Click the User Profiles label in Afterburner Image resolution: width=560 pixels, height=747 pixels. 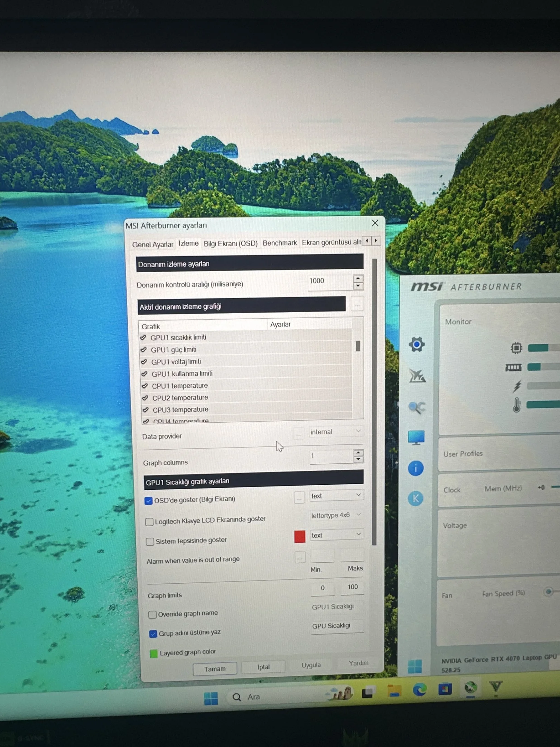[463, 454]
